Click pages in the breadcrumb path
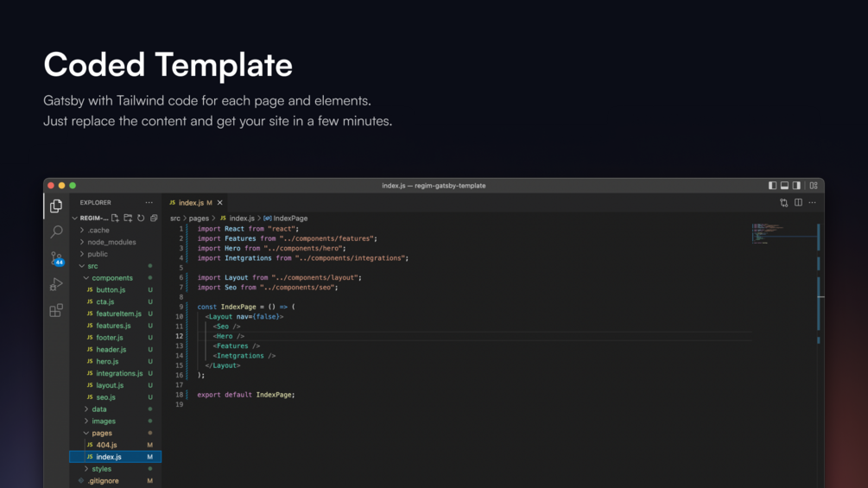This screenshot has width=868, height=488. [199, 218]
